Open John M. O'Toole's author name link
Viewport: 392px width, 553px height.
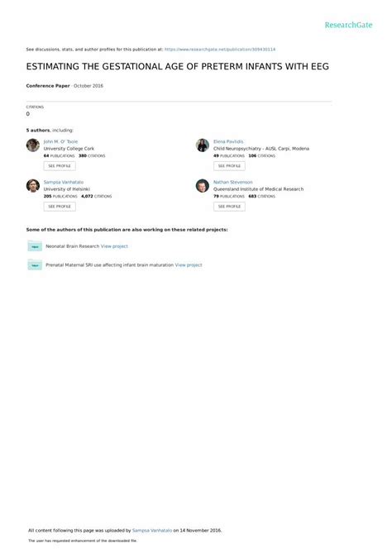coord(60,141)
